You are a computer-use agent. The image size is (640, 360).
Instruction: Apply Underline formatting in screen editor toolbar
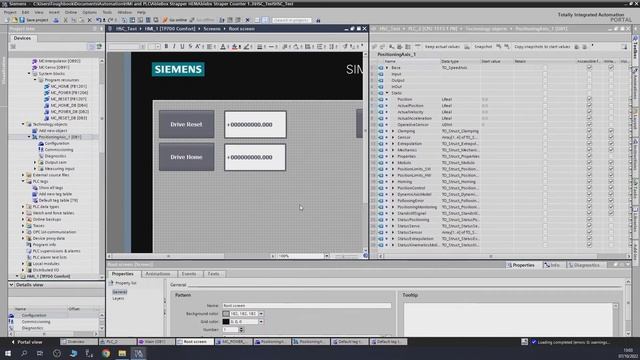point(182,47)
